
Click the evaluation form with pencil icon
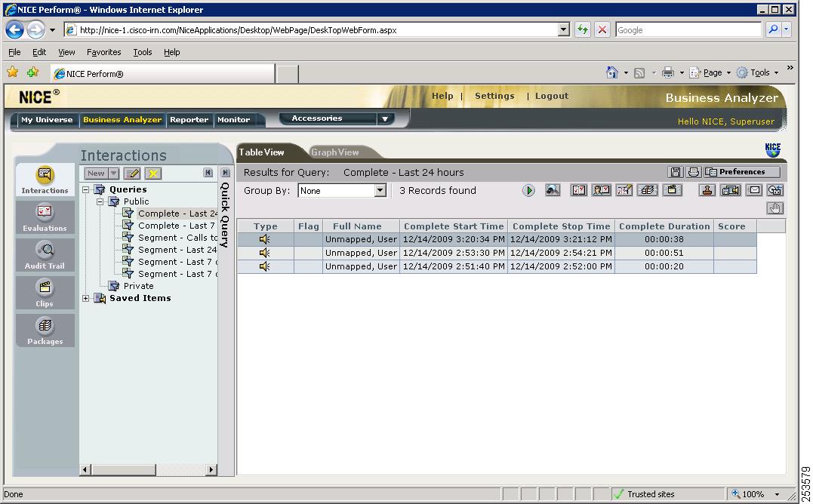pyautogui.click(x=624, y=190)
